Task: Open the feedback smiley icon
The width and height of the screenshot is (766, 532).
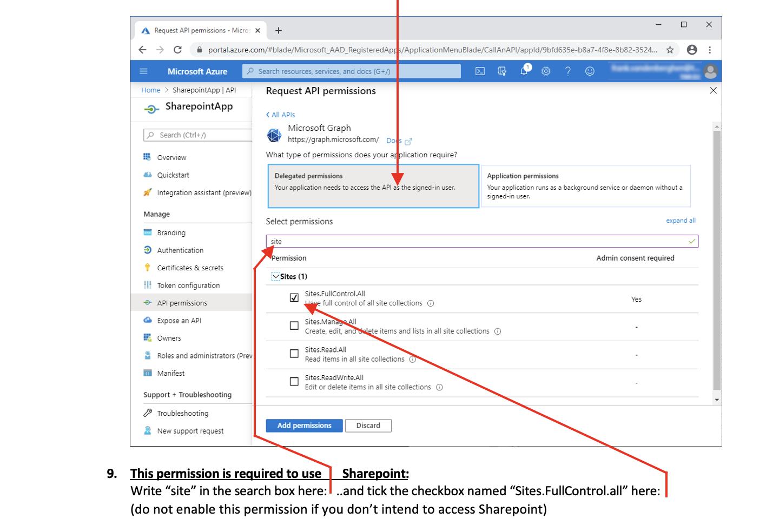Action: click(x=590, y=71)
